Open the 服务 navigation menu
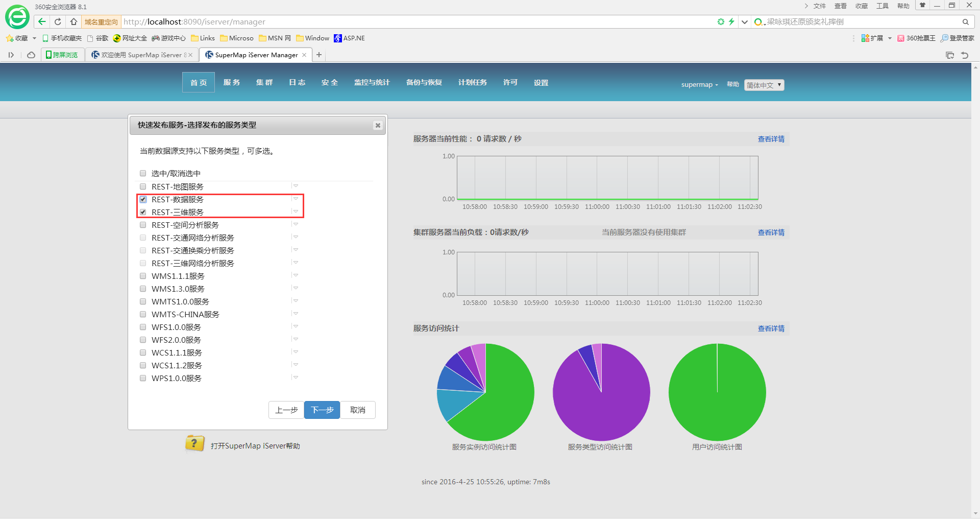 [x=232, y=82]
